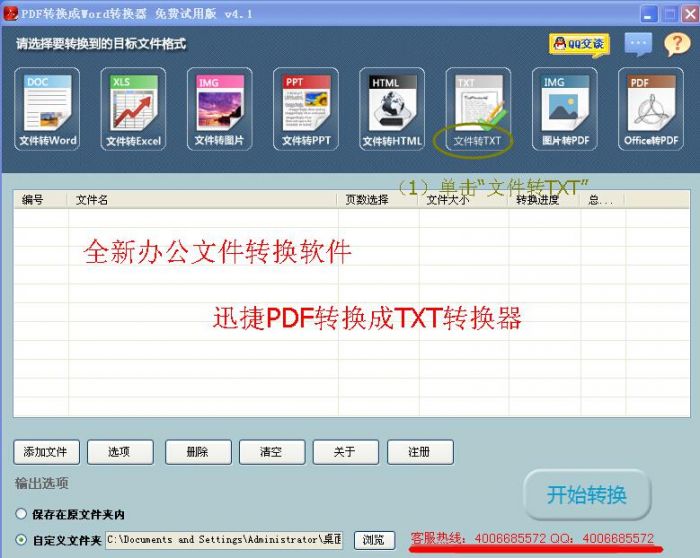Viewport: 700px width, 558px height.
Task: Click the 编号 column header
Action: 40,200
